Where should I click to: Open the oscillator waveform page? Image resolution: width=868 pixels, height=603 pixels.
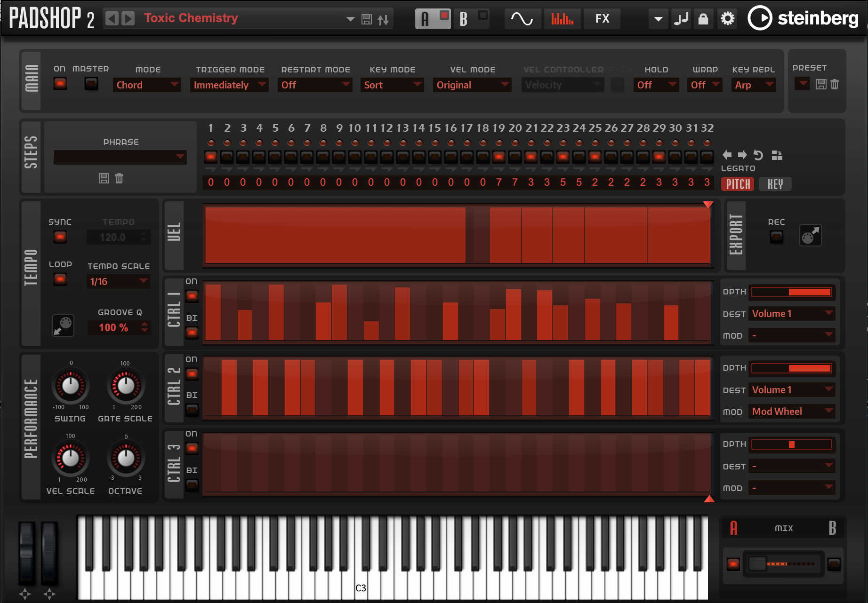(x=522, y=19)
